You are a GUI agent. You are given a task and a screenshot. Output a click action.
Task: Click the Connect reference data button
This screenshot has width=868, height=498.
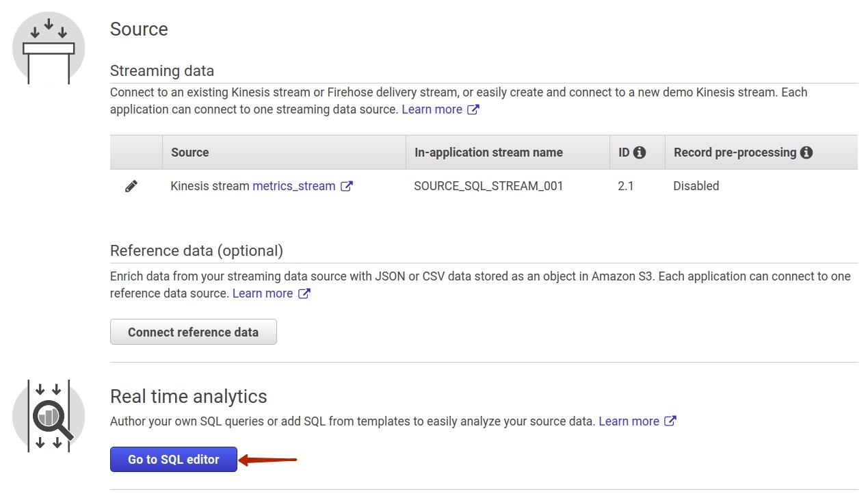pos(194,332)
